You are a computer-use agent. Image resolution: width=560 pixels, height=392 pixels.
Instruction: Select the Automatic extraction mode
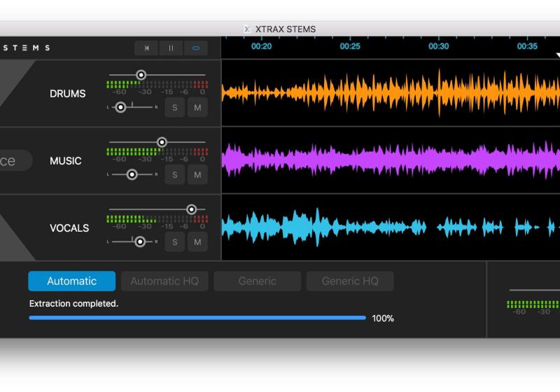(x=72, y=281)
